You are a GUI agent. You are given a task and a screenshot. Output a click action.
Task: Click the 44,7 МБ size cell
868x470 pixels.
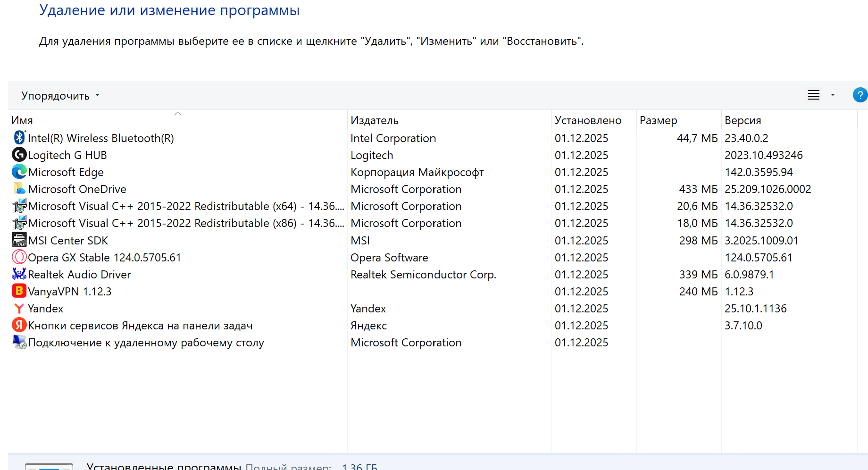pos(697,138)
